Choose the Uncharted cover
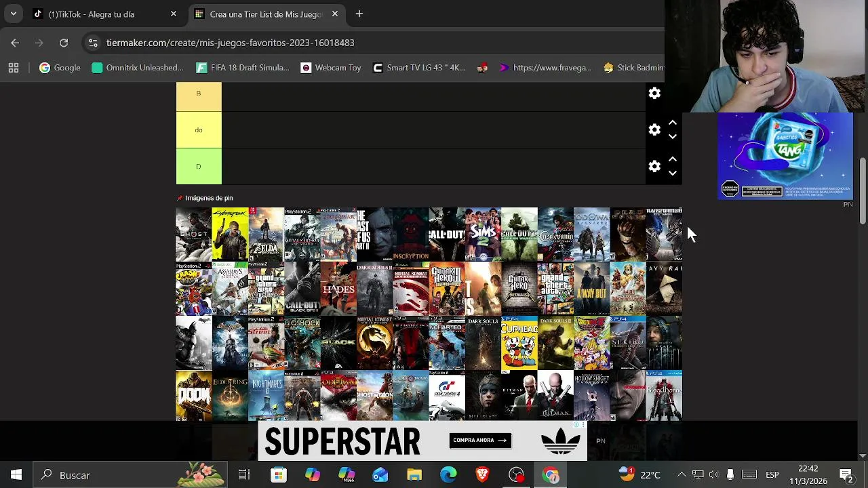Screen dimensions: 868x488 [x=447, y=343]
